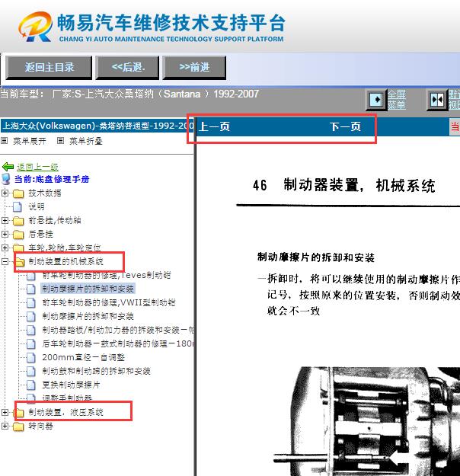Viewport: 460px width, 476px height.
Task: Expand all menus with 菜单展开
Action: (30, 141)
